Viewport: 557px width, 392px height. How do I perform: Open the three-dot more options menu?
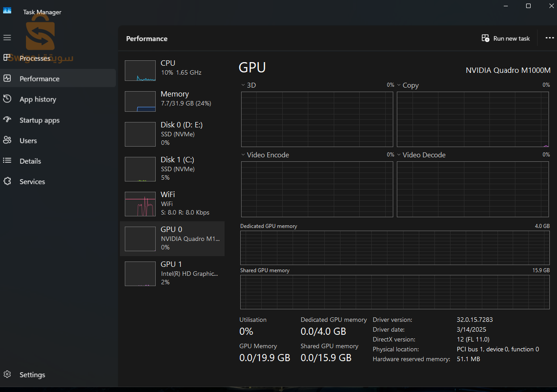point(549,38)
